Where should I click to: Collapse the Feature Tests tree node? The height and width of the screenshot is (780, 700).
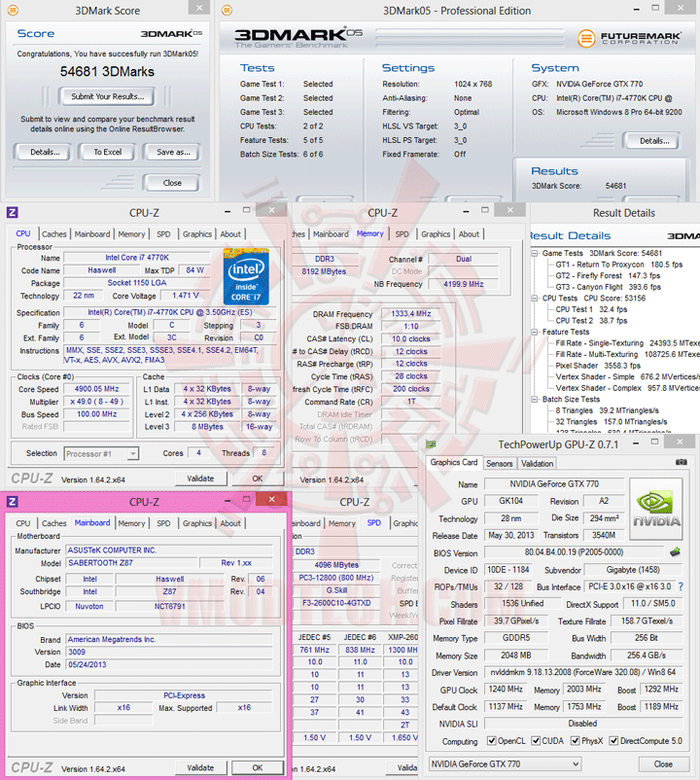[535, 332]
